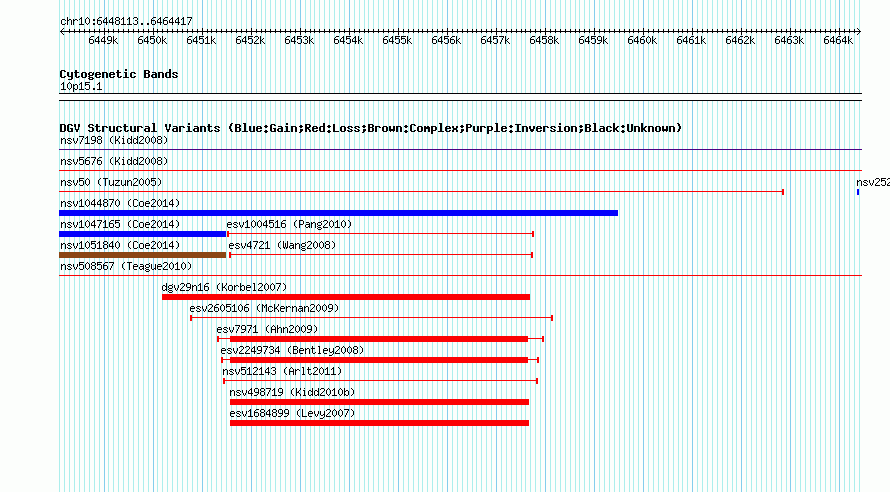Image resolution: width=890 pixels, height=492 pixels.
Task: Open esv4721 (Wang2008) variant label
Action: [282, 245]
